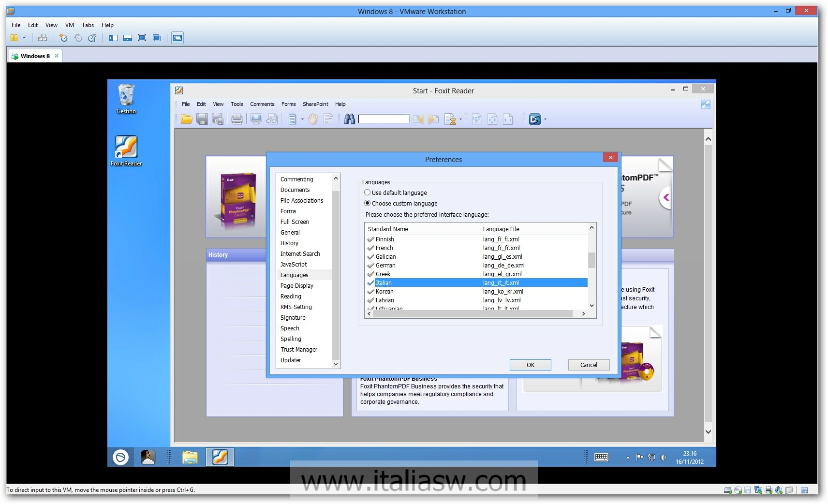828x504 pixels.
Task: Open the Foxit SharePoint menu
Action: coord(315,104)
